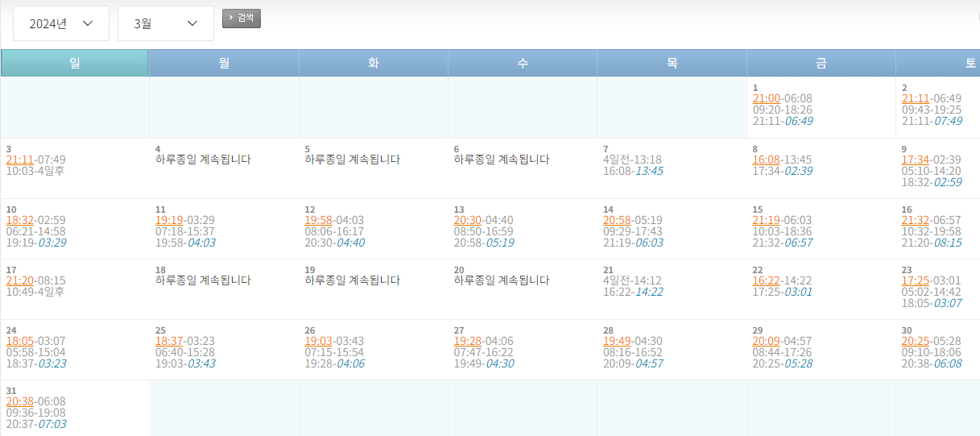
Task: Click '08:06-16:17' on March 12
Action: pos(334,231)
